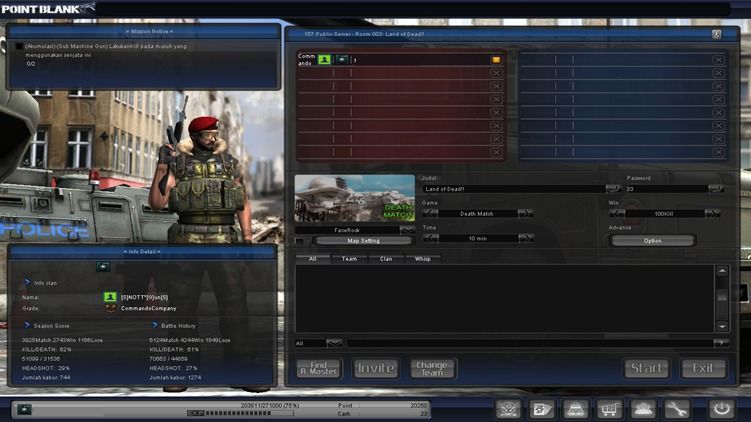Click the Change Team button
Viewport: 751px width, 422px height.
click(x=432, y=368)
